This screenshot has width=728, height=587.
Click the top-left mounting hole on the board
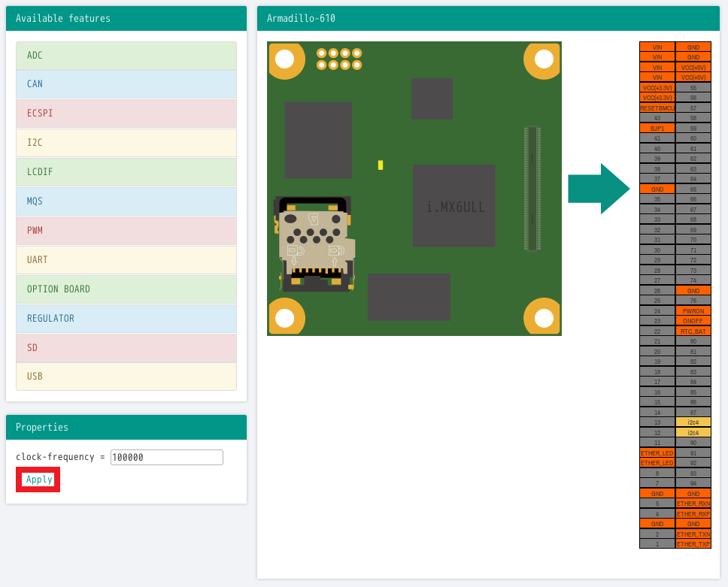(x=285, y=59)
